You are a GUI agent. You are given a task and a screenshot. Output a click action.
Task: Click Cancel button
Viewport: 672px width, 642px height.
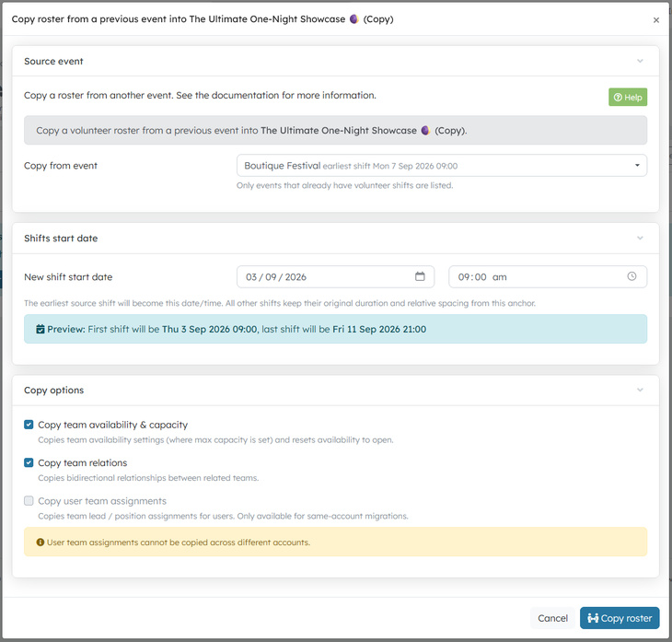552,618
